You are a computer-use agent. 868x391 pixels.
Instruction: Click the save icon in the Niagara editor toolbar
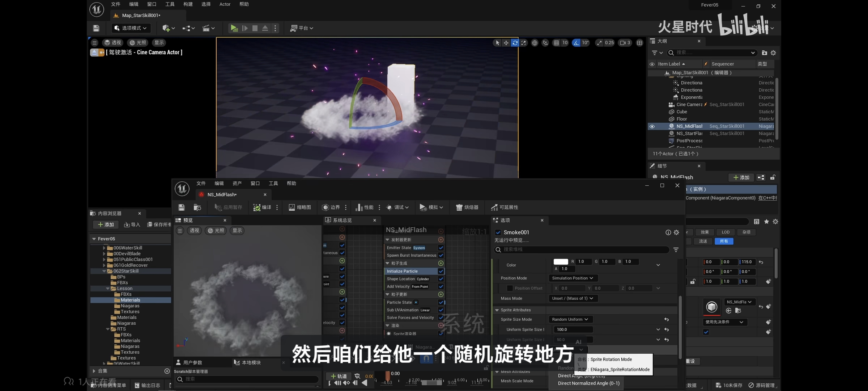182,207
